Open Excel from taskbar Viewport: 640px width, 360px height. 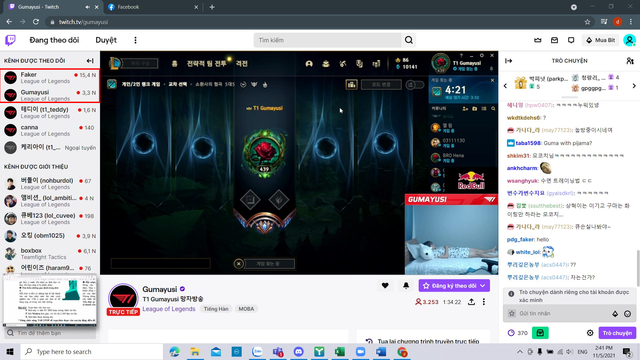coord(340,351)
